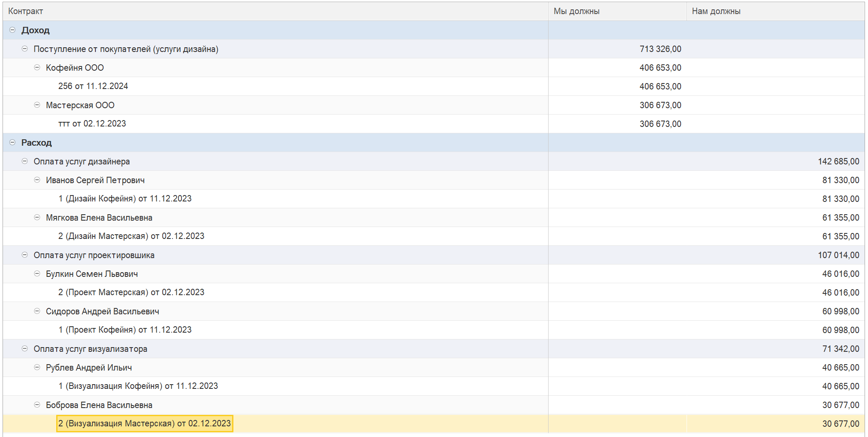Screen dimensions: 868x437
Task: Collapse Боброва Елена Васильевна node
Action: pos(37,405)
